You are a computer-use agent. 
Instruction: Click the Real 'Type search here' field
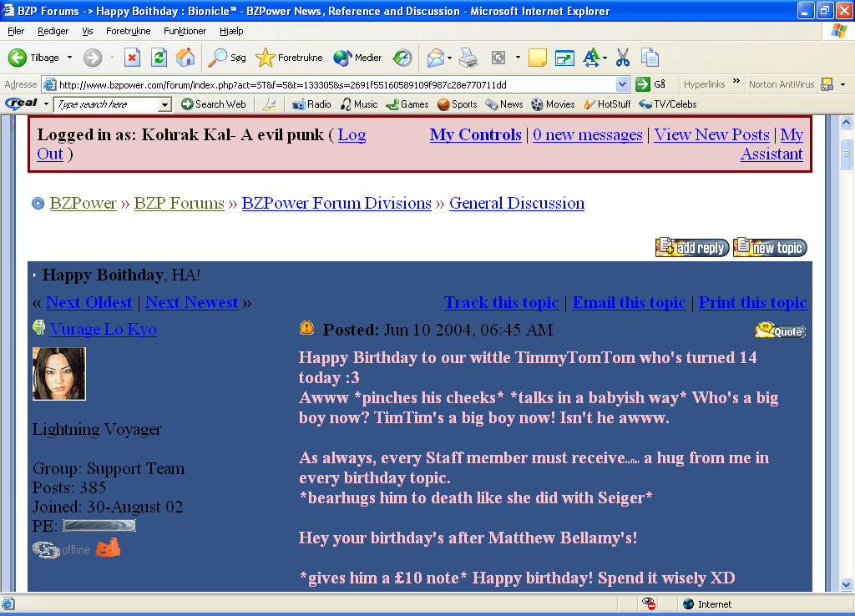click(106, 104)
